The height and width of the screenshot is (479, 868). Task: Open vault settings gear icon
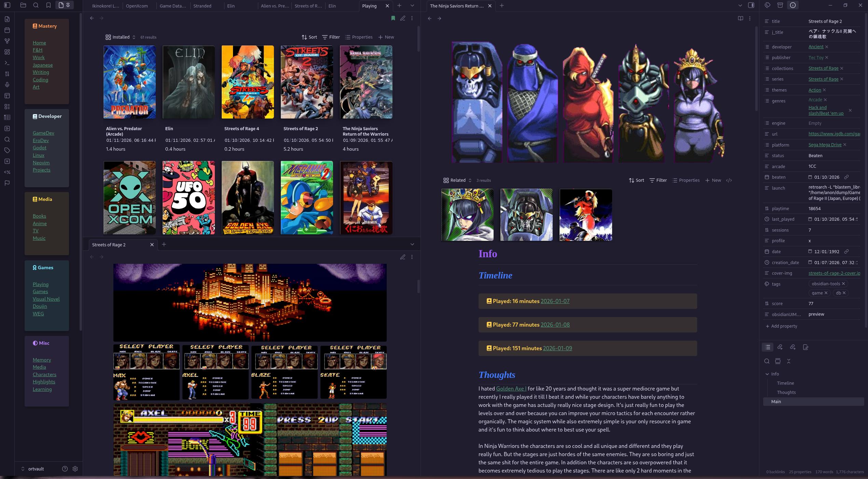click(75, 469)
